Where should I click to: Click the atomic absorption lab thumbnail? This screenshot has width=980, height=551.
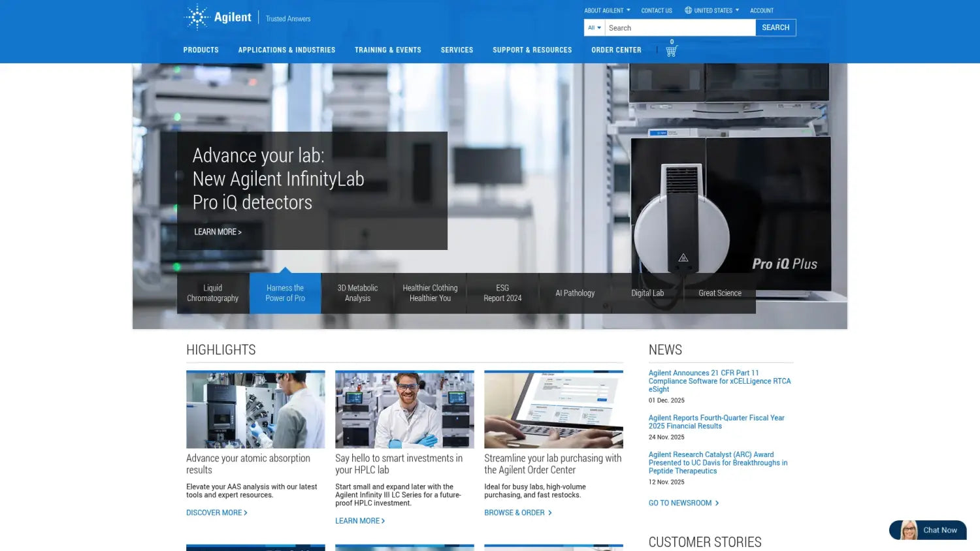pos(255,409)
